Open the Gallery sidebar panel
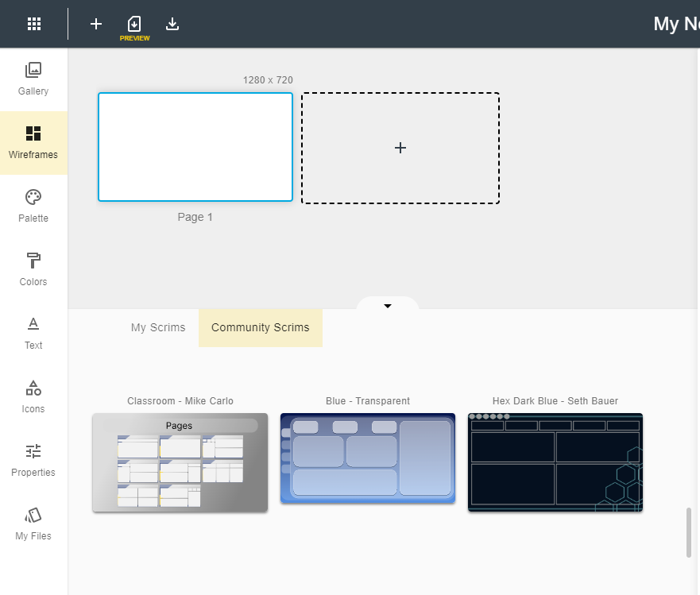This screenshot has height=595, width=700. click(33, 79)
